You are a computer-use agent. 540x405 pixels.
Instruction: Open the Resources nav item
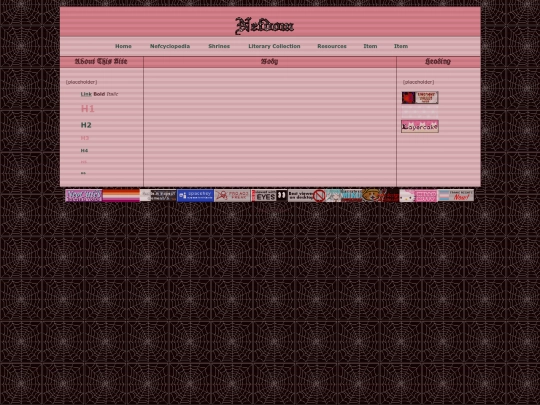coord(332,46)
